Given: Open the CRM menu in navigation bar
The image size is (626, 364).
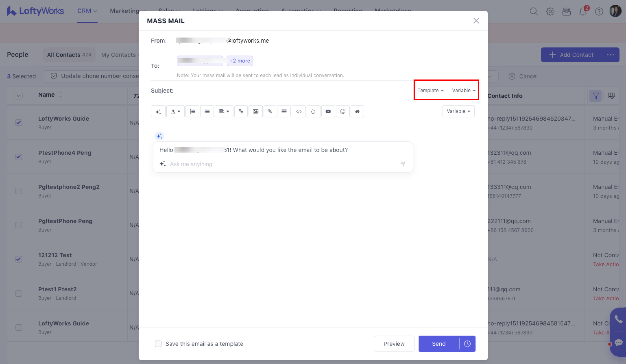Looking at the screenshot, I should 87,11.
